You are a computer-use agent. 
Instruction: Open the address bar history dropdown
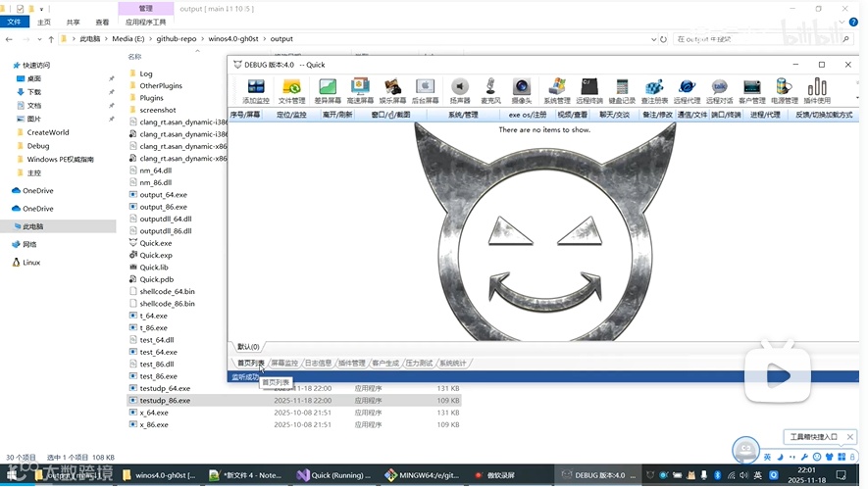(653, 39)
